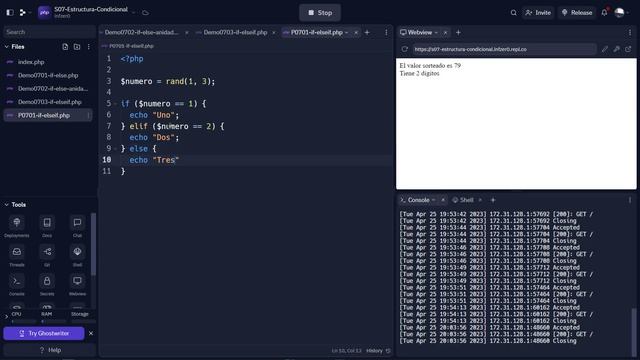Open History in editor status bar

click(x=378, y=351)
